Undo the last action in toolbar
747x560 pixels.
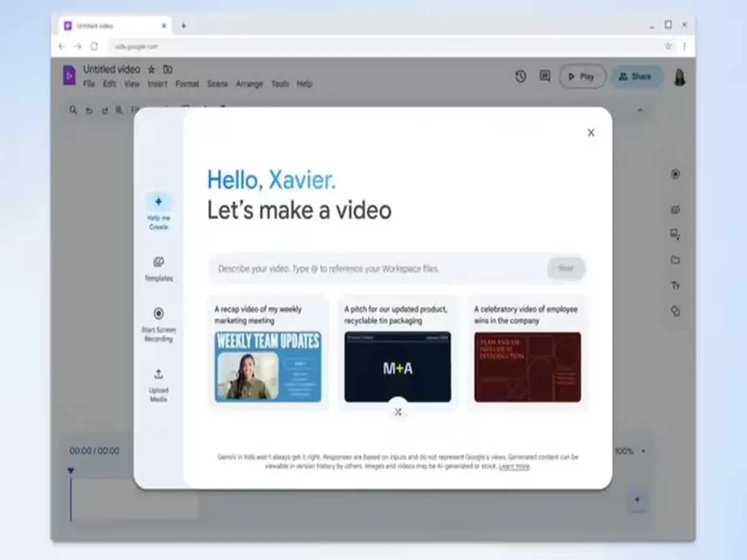[89, 110]
